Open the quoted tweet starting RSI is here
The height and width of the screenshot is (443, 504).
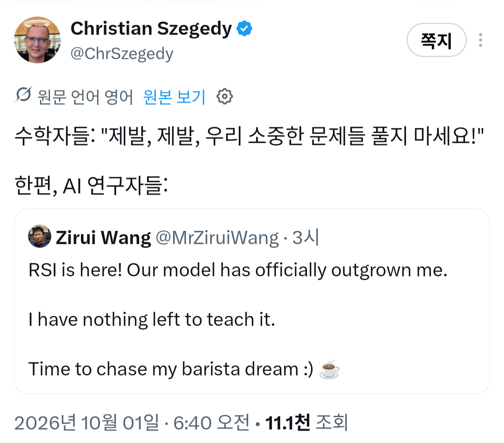252,301
